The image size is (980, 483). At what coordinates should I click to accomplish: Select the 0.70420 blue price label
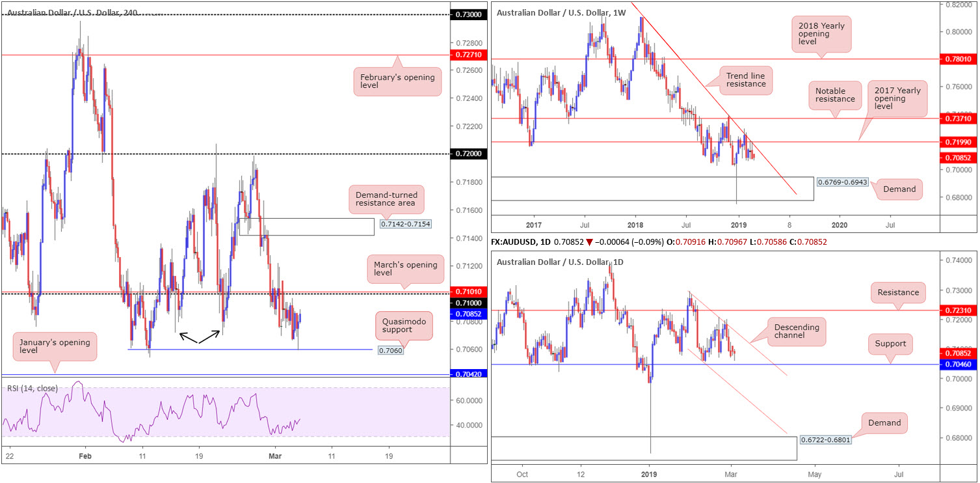[467, 374]
